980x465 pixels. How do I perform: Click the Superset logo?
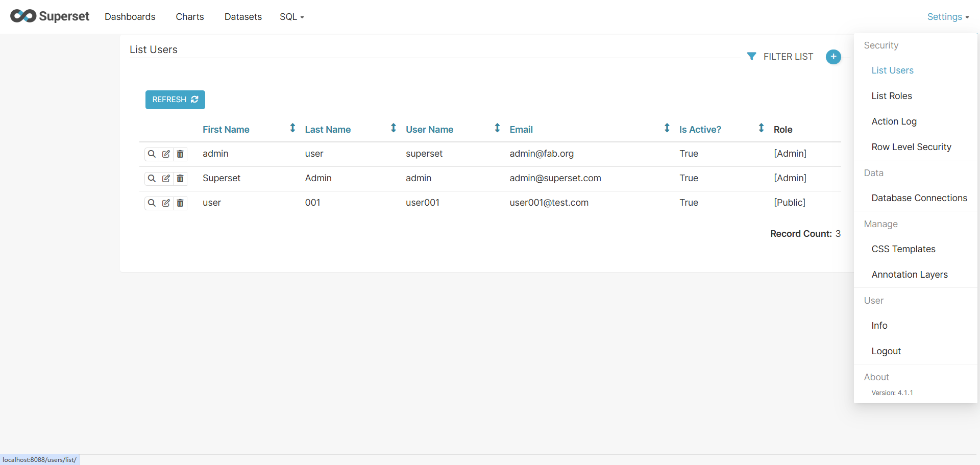point(50,16)
